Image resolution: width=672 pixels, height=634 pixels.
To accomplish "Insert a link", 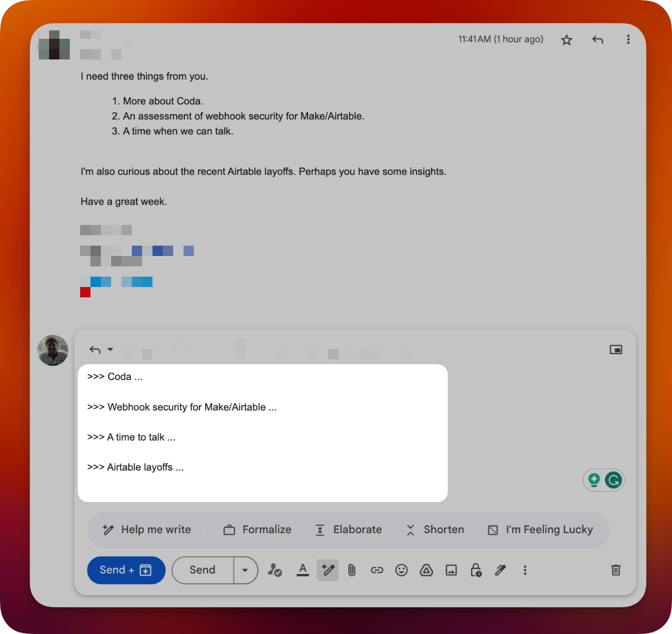I will 377,570.
